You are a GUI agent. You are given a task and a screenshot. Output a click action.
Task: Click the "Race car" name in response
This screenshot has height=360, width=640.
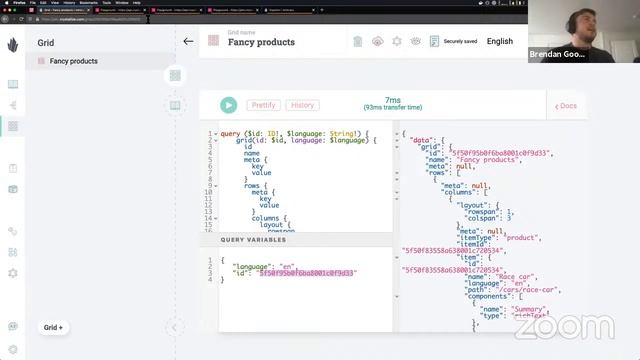tap(515, 277)
